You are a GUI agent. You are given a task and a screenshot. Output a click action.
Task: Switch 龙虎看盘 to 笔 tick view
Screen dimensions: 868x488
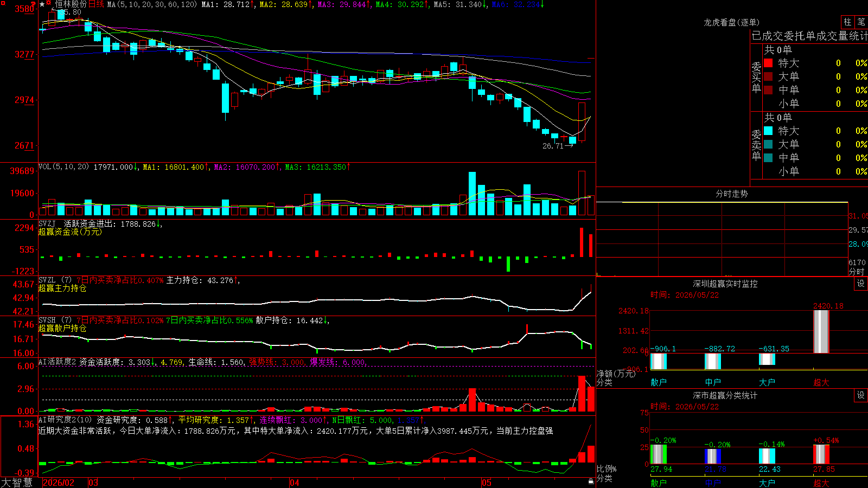point(861,22)
